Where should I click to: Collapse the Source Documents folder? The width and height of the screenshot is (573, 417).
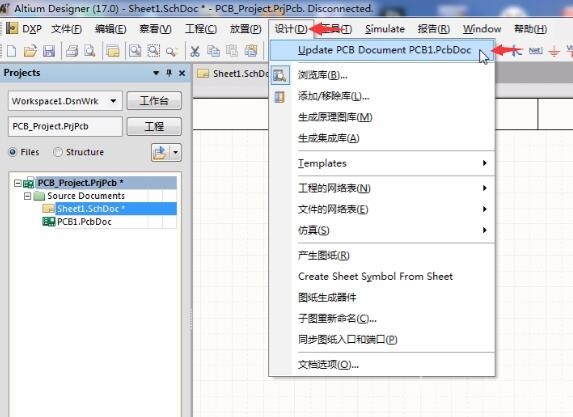(27, 196)
